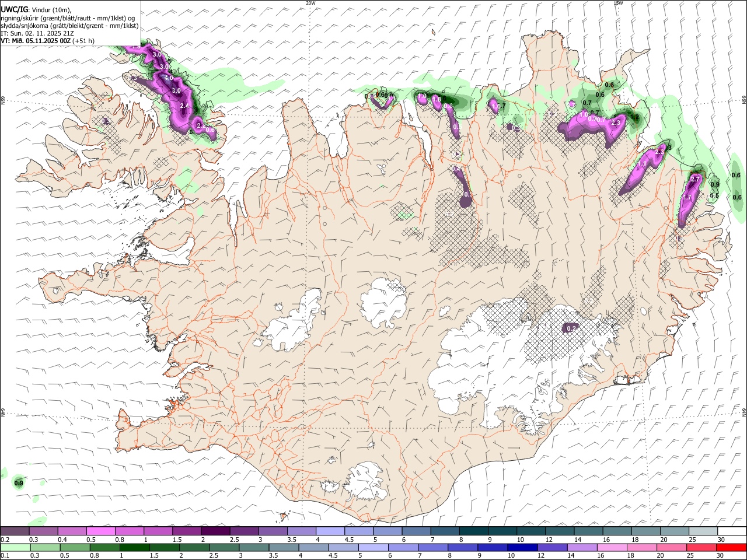Choose the pale lavender top-row swatch at 4
The width and height of the screenshot is (747, 560).
(x=330, y=531)
